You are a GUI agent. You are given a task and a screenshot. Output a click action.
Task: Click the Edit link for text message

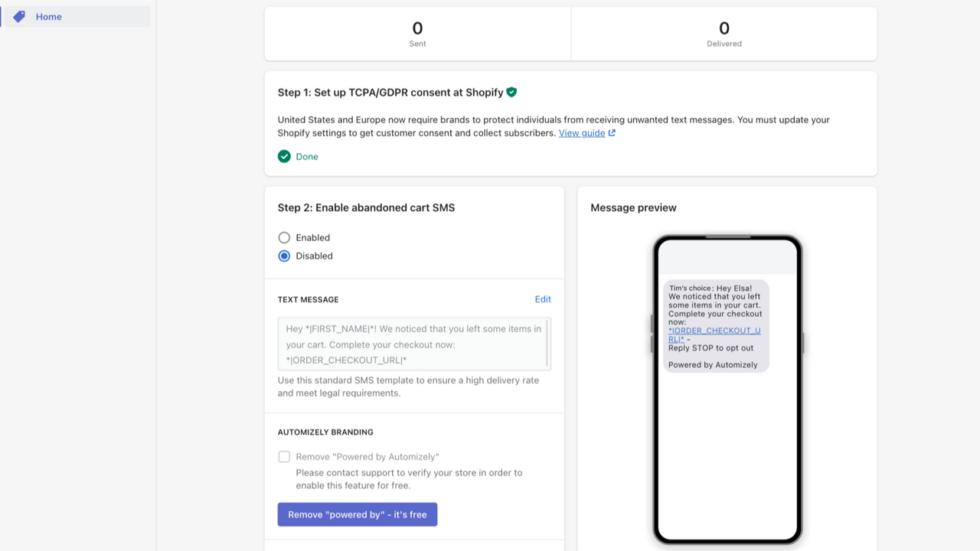543,299
